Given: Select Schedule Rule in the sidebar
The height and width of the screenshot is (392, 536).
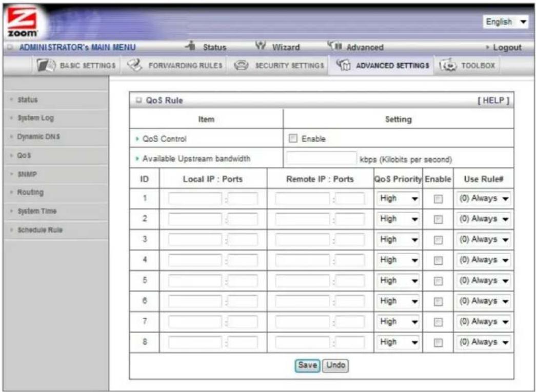Looking at the screenshot, I should [40, 230].
